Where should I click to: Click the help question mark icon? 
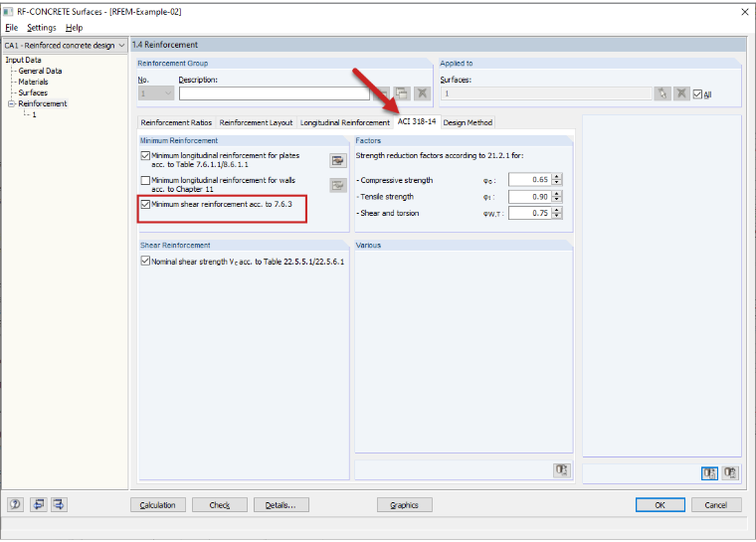(x=16, y=505)
